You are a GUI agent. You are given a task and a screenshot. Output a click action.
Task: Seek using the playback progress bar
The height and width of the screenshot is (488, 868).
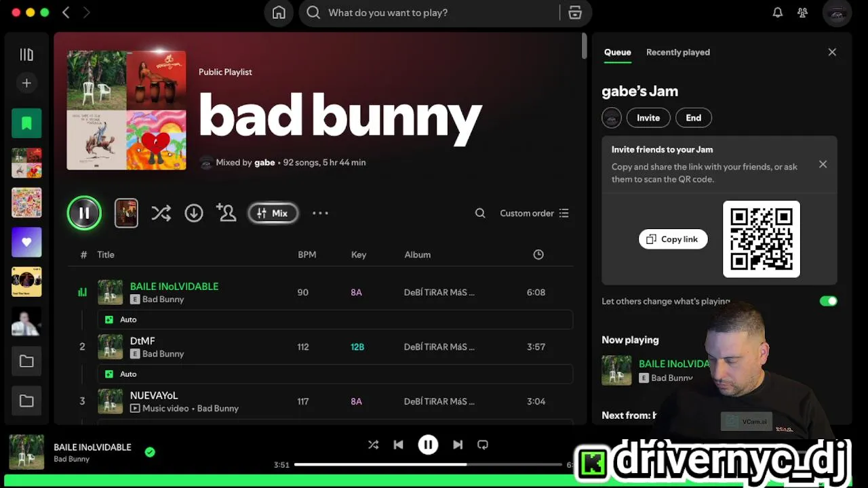tap(428, 465)
